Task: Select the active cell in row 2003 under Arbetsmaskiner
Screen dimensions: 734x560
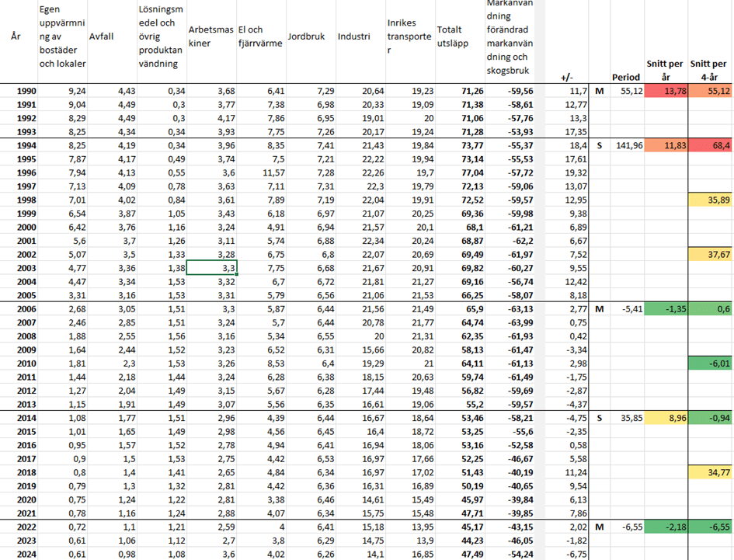Action: pyautogui.click(x=210, y=268)
